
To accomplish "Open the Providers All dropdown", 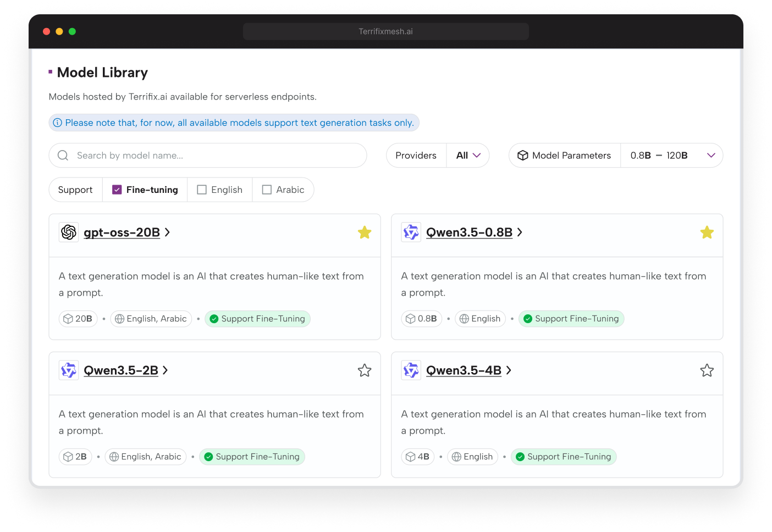I will pyautogui.click(x=468, y=156).
